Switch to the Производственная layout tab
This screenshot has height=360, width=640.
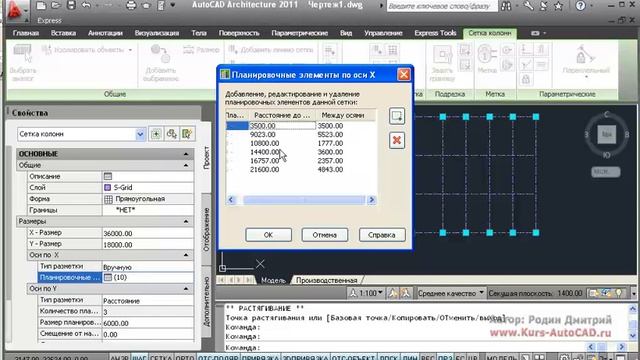[x=327, y=280]
